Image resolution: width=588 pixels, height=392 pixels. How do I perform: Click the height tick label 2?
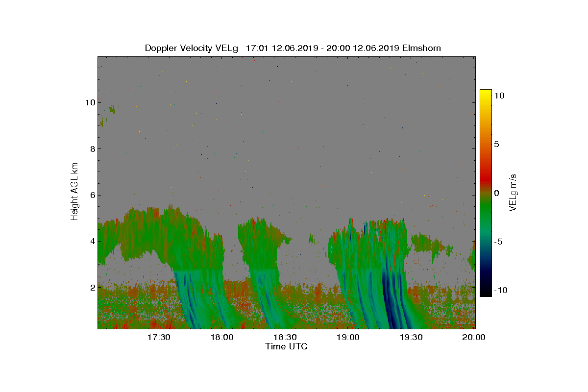[92, 287]
